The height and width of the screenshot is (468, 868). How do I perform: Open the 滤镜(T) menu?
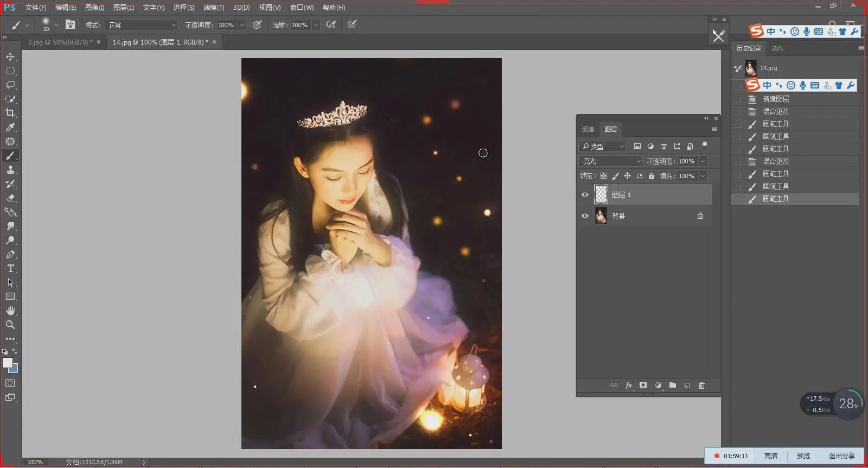coord(214,8)
